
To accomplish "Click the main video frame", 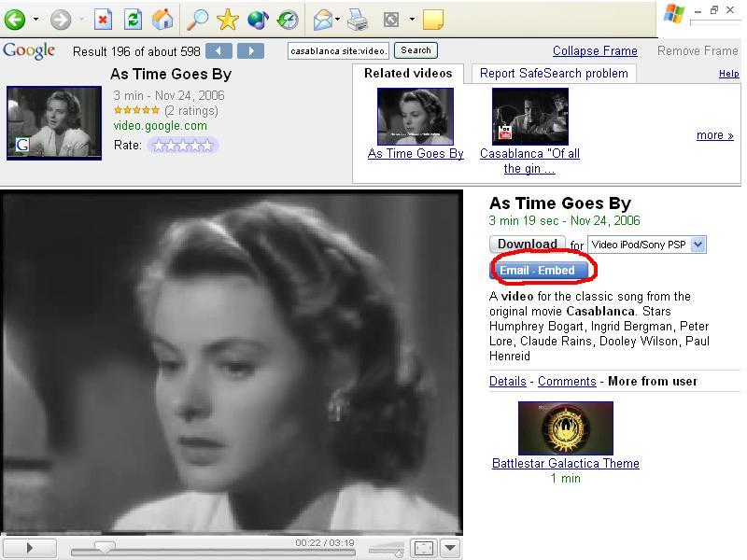I will [232, 362].
